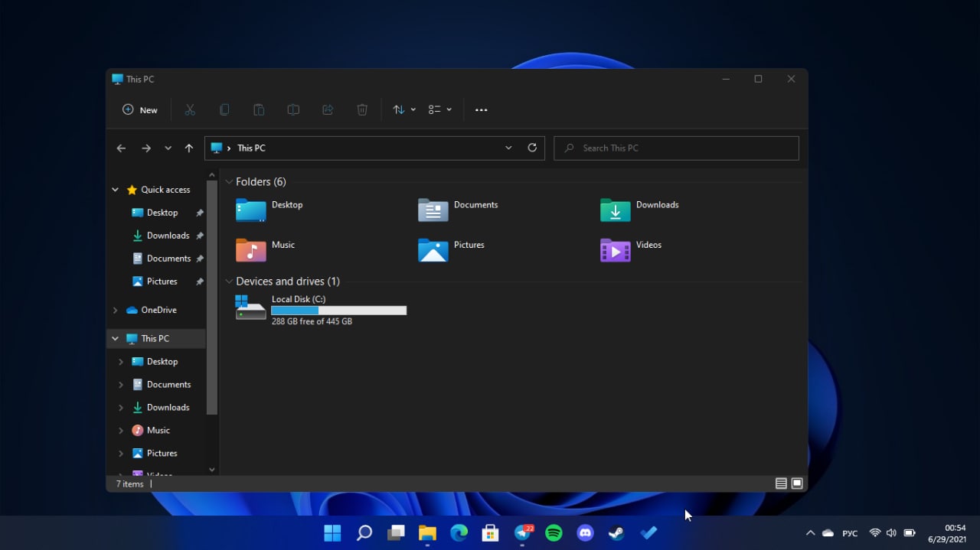The height and width of the screenshot is (550, 980).
Task: Expand Desktop under This PC tree
Action: click(x=121, y=362)
